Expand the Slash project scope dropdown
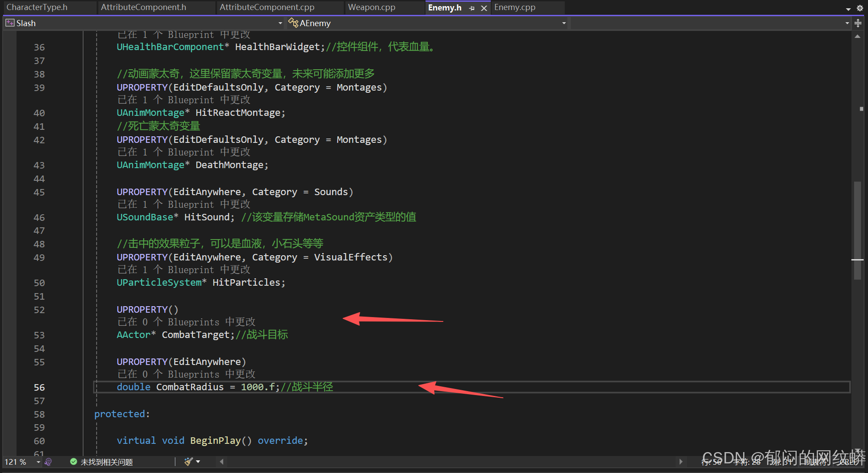Screen dimensions: 868x473 click(x=280, y=23)
